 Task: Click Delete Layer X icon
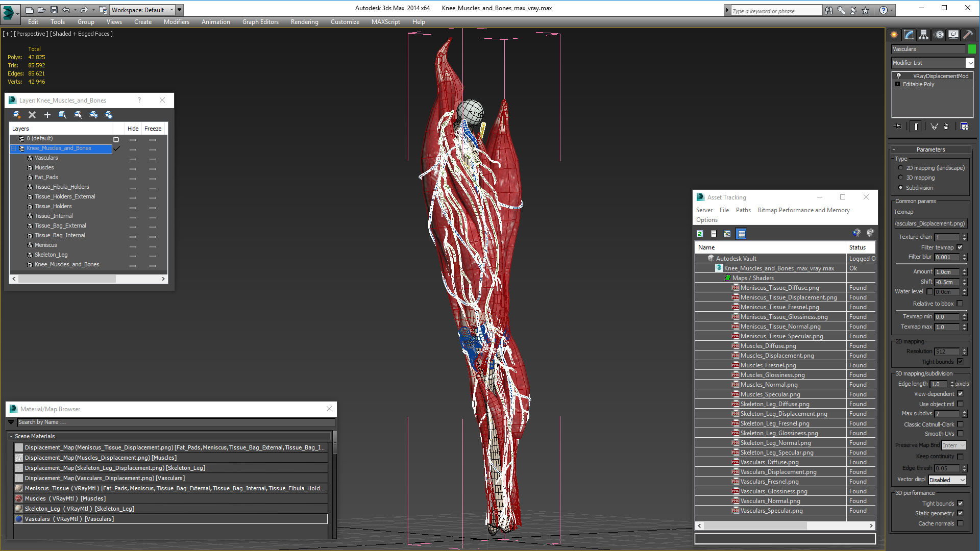click(x=32, y=115)
